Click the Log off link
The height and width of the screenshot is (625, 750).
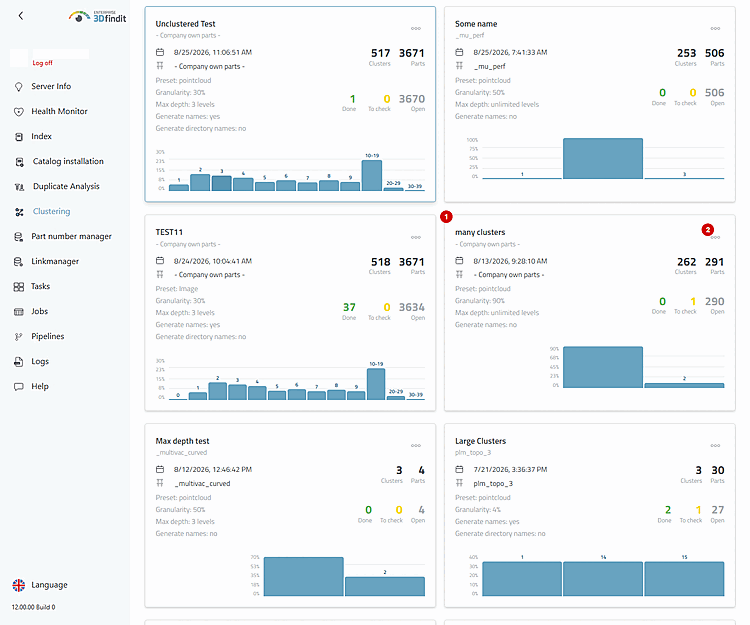coord(42,63)
